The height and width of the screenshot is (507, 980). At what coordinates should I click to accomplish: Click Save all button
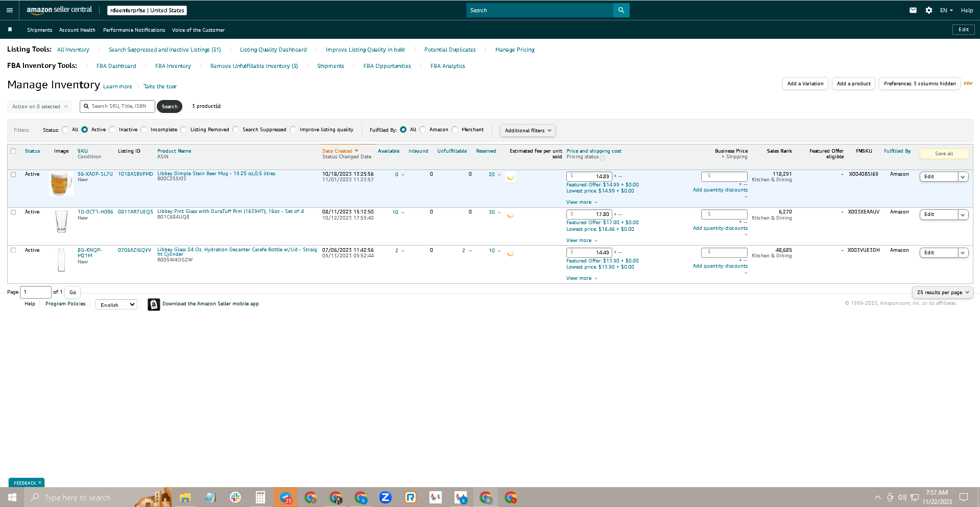pyautogui.click(x=944, y=154)
